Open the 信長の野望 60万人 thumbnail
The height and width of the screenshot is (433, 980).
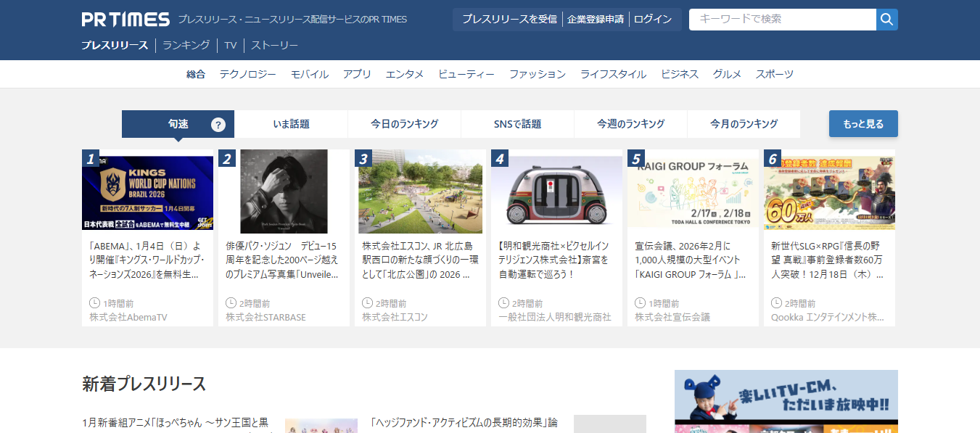829,191
